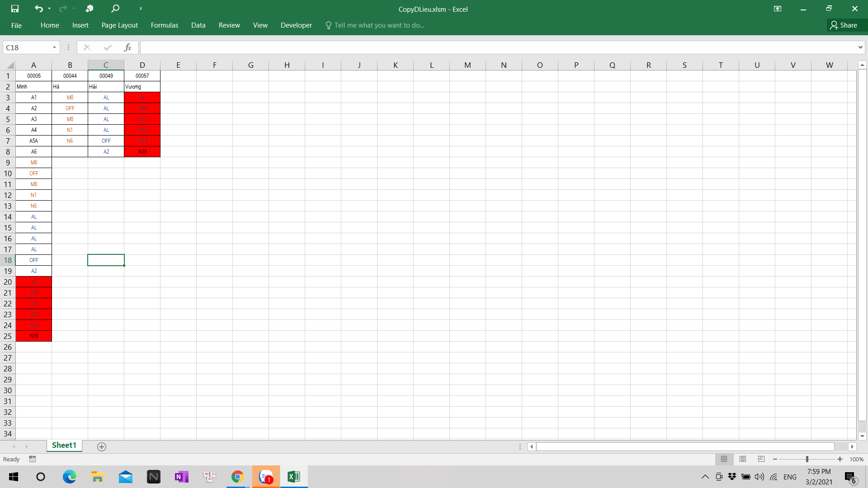The height and width of the screenshot is (488, 868).
Task: Click the Share button
Action: [x=844, y=25]
